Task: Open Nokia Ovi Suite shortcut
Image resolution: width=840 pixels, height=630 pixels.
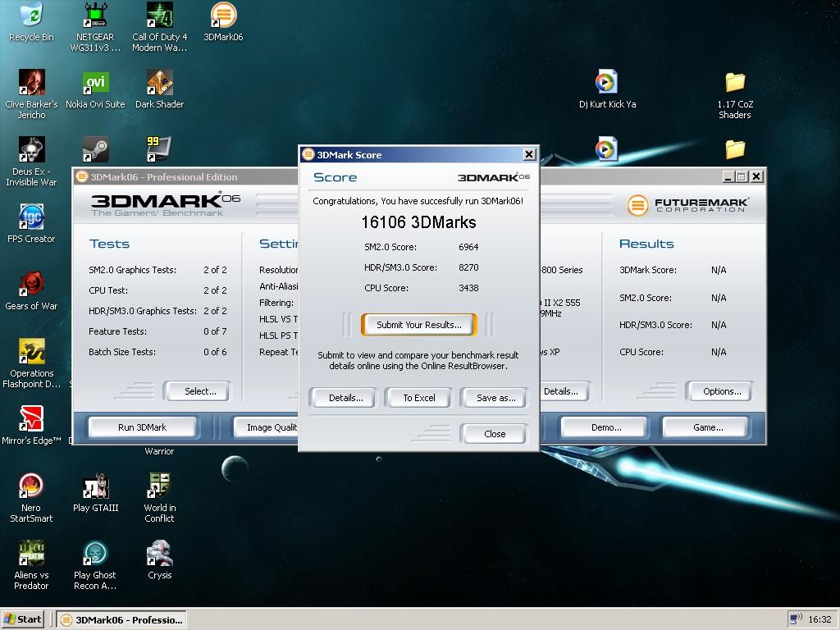Action: pyautogui.click(x=95, y=89)
